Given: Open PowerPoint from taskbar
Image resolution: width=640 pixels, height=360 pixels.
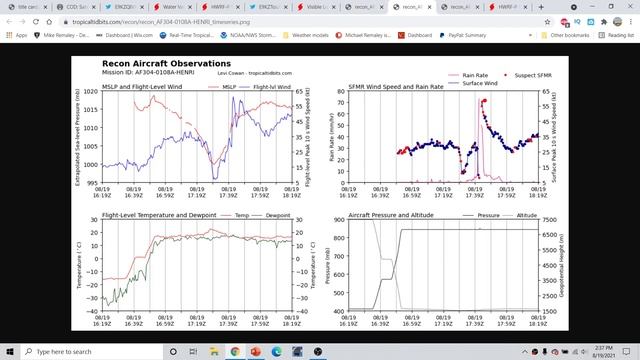Looking at the screenshot, I should pos(256,351).
